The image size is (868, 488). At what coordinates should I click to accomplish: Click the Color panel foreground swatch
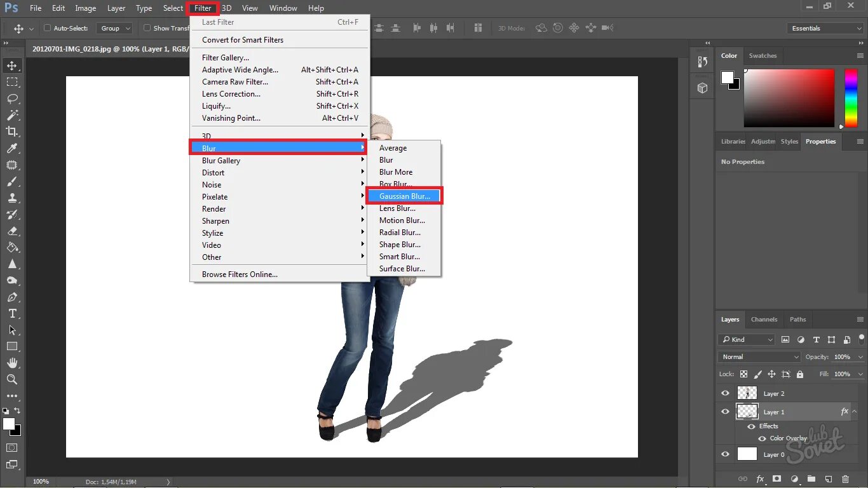[728, 78]
